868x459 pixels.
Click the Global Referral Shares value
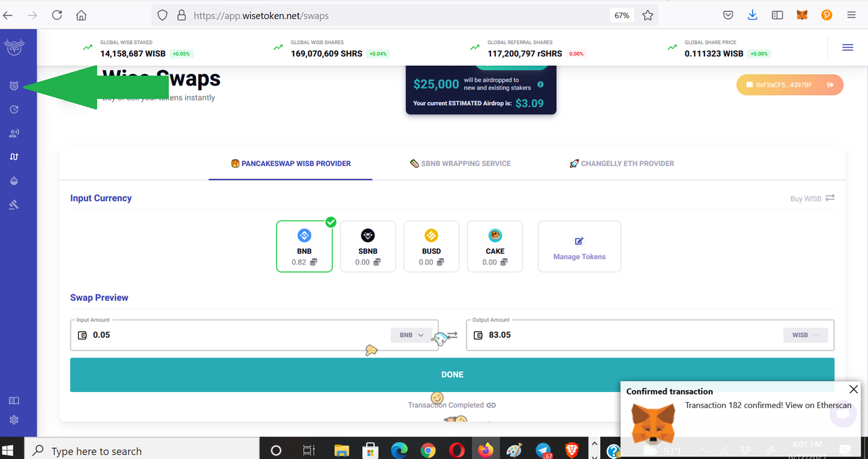coord(525,53)
